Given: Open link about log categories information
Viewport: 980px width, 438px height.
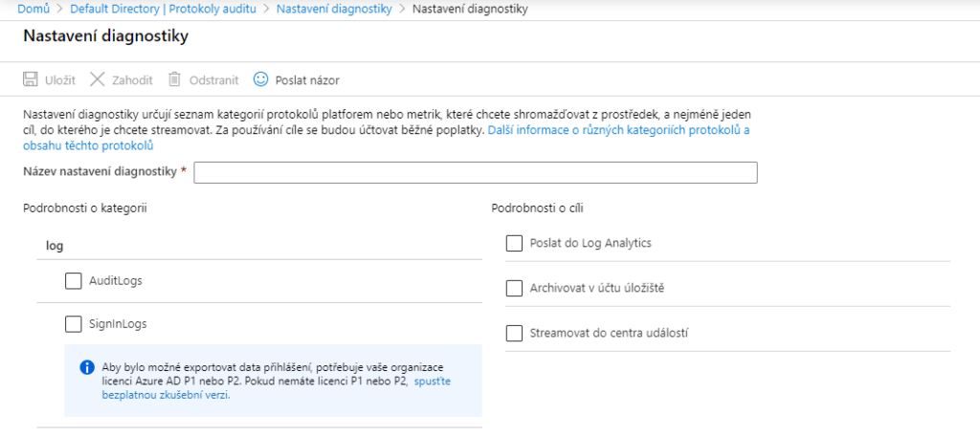Looking at the screenshot, I should [617, 130].
